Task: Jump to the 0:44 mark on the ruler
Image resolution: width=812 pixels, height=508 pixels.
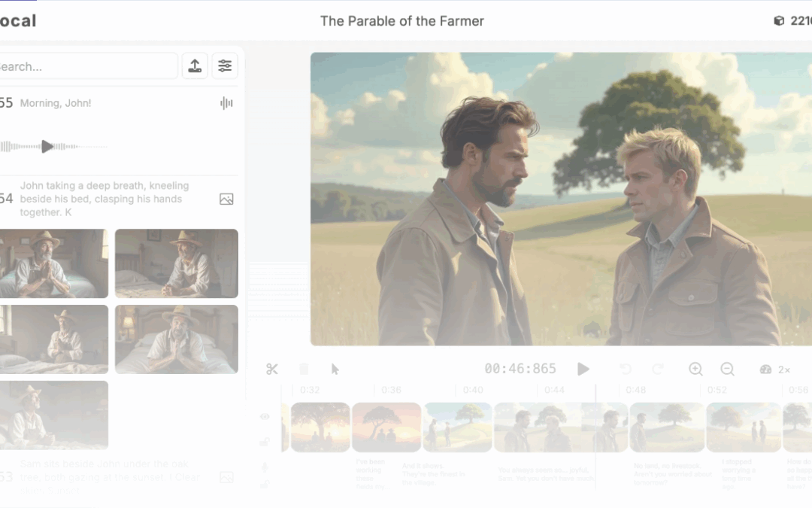Action: [554, 390]
